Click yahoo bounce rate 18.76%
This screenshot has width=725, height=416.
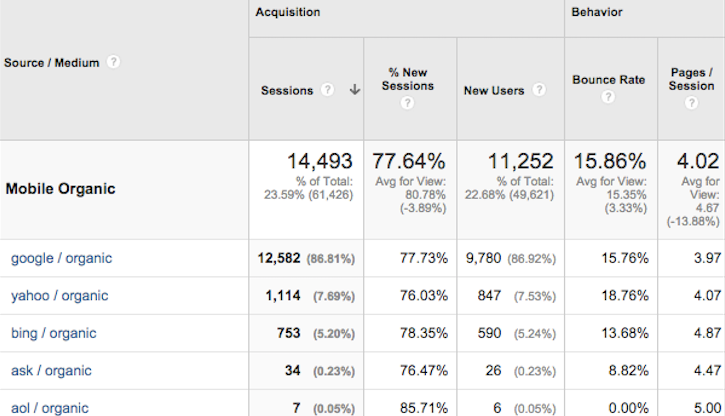pos(625,295)
